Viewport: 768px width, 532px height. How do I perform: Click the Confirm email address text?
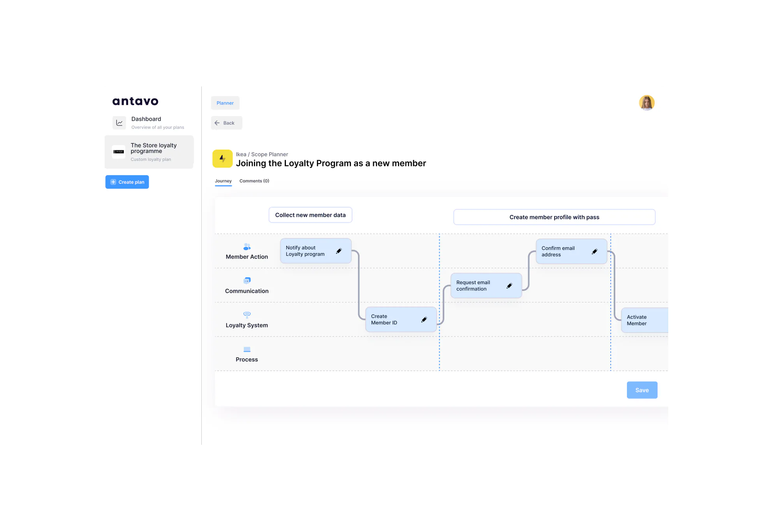(558, 251)
